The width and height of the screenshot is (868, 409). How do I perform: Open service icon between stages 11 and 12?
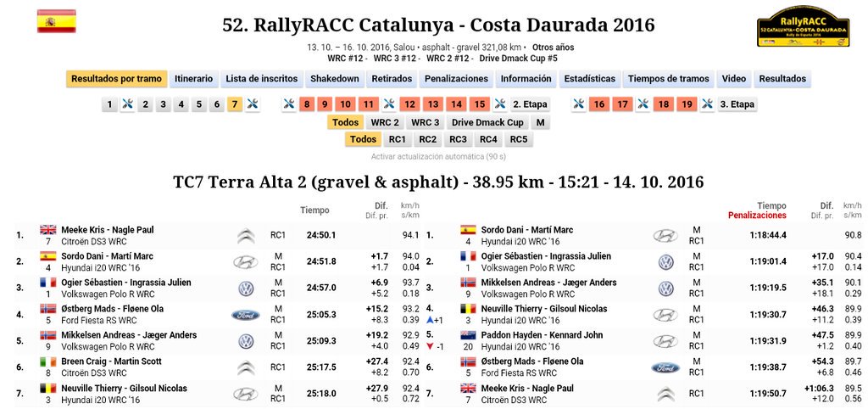(389, 104)
